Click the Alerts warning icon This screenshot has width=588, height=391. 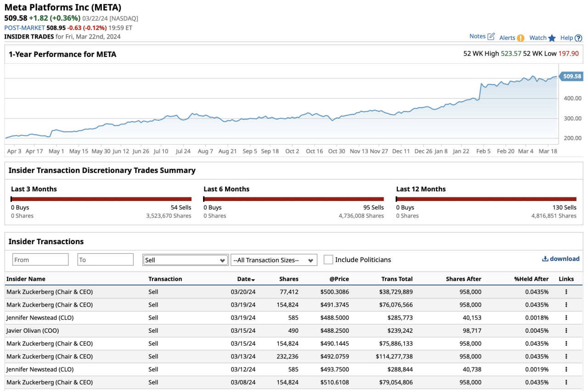coord(520,38)
